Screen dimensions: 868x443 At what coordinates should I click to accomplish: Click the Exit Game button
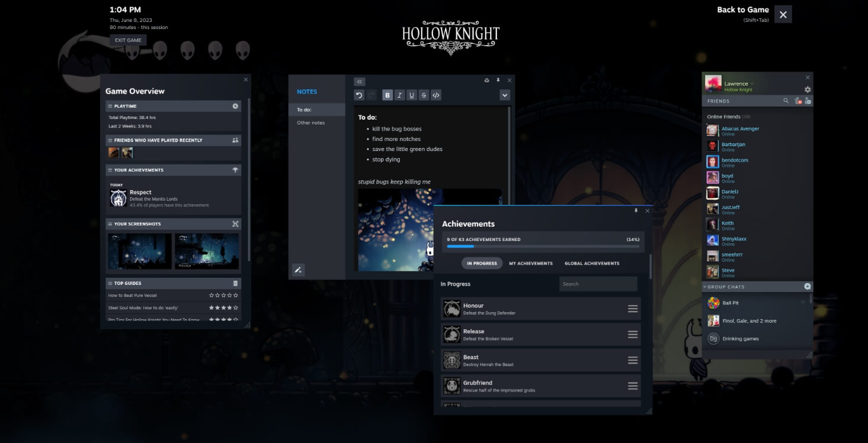128,40
